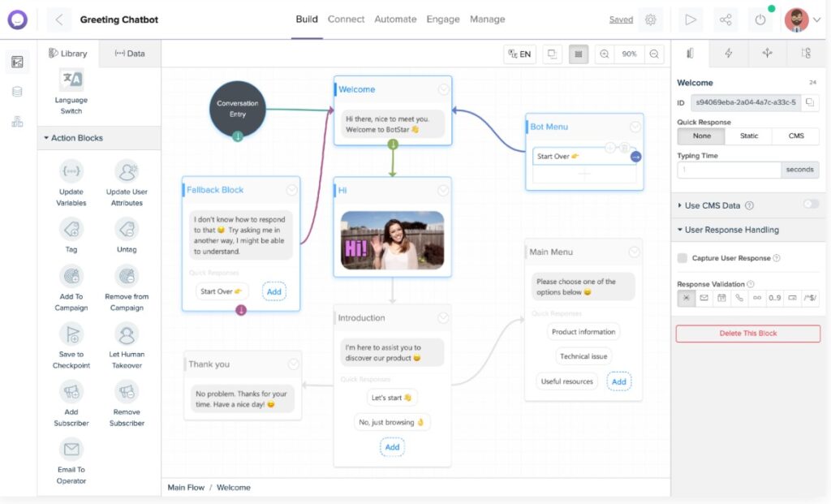
Task: Choose email as Response Validation type
Action: 703,298
